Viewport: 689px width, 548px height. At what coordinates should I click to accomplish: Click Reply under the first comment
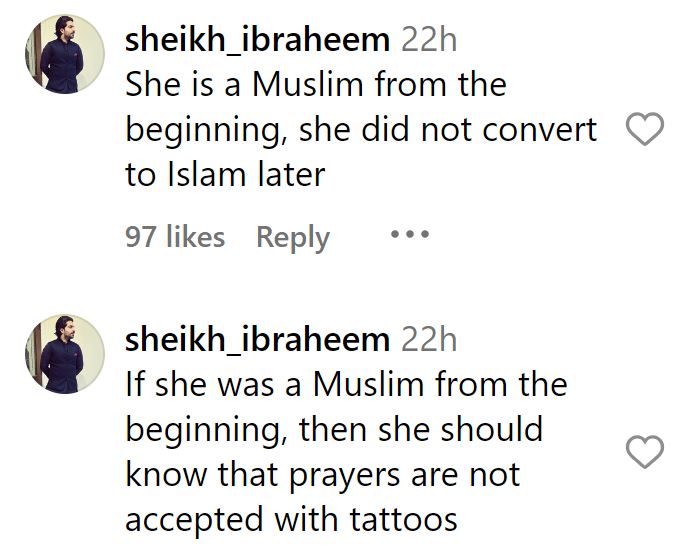click(293, 237)
